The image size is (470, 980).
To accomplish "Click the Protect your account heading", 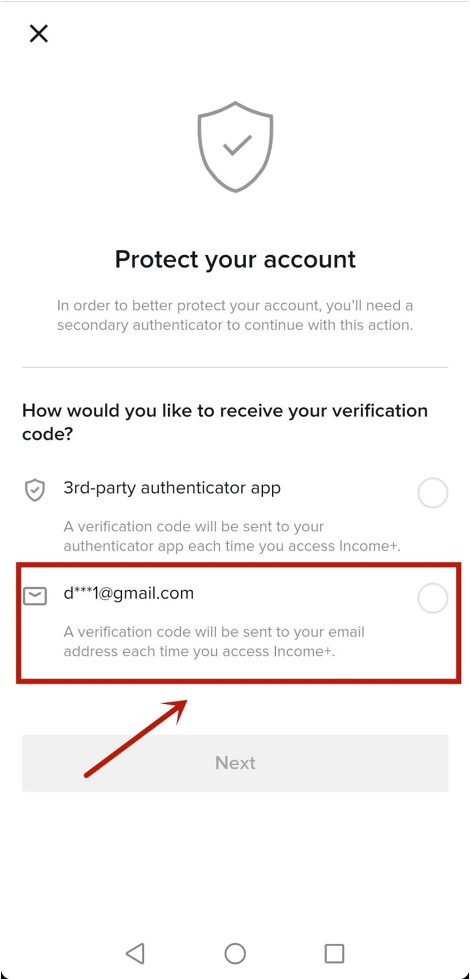I will (235, 260).
